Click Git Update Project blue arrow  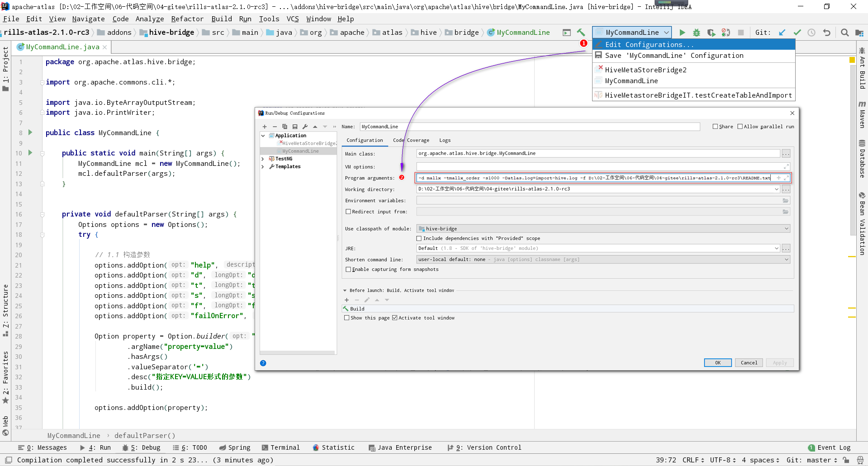[x=782, y=33]
